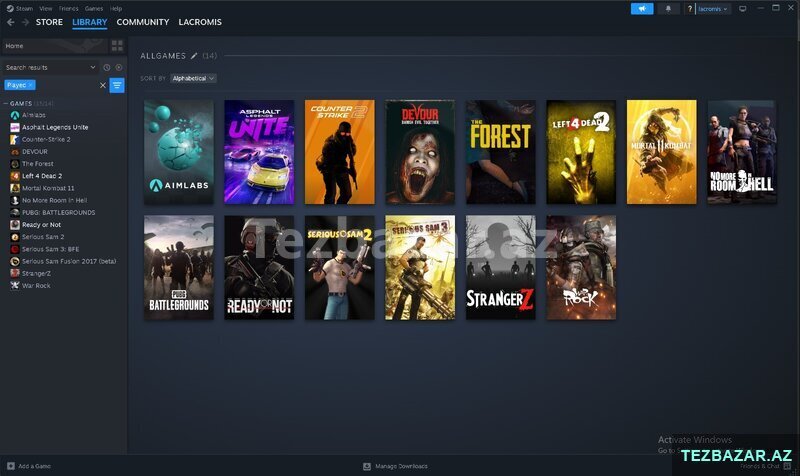Click StrangerZ sidebar icon
This screenshot has width=800, height=476.
click(15, 273)
